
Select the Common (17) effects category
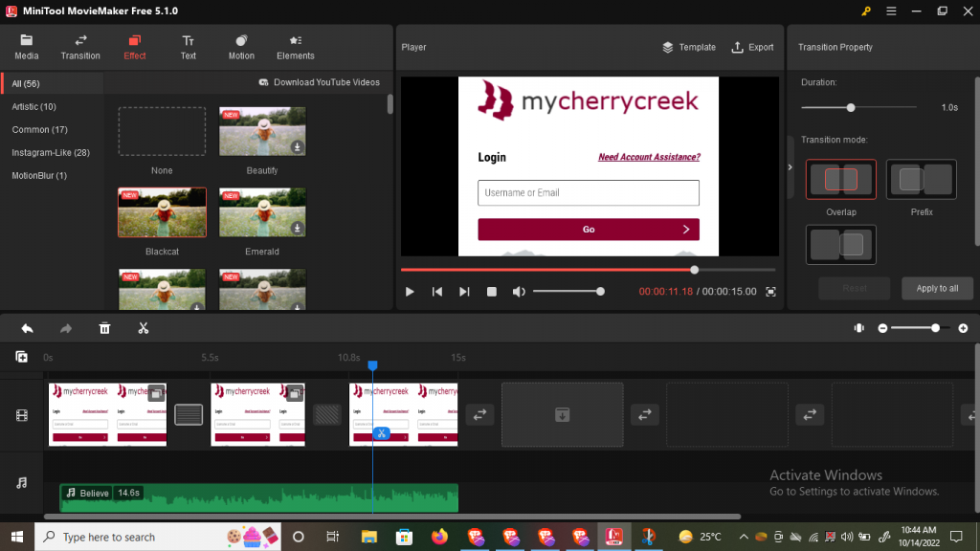point(39,130)
